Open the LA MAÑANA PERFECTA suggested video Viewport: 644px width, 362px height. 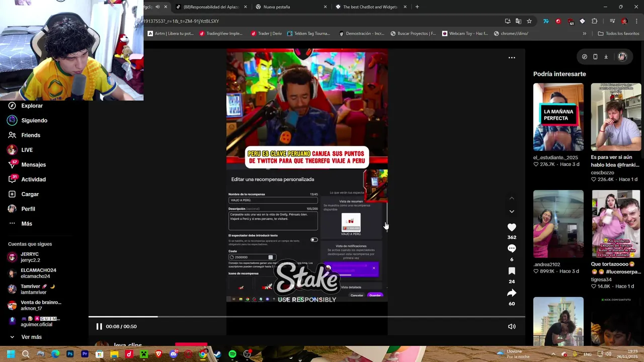(558, 117)
